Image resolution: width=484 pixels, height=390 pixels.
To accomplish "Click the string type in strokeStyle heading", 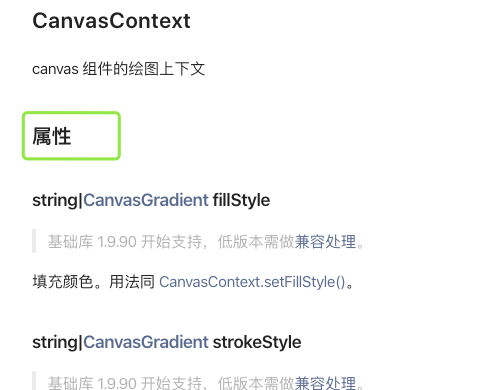I will tap(55, 342).
